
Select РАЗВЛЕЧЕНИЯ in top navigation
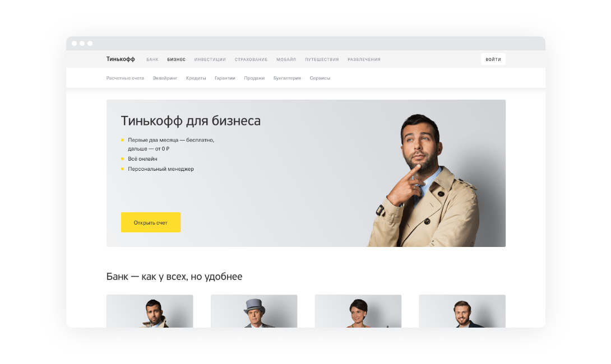[x=364, y=59]
